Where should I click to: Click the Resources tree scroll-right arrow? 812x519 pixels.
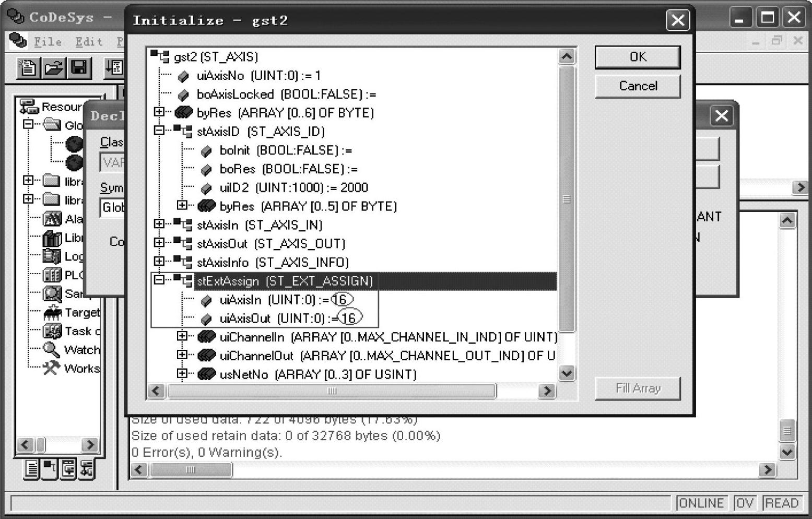click(89, 445)
